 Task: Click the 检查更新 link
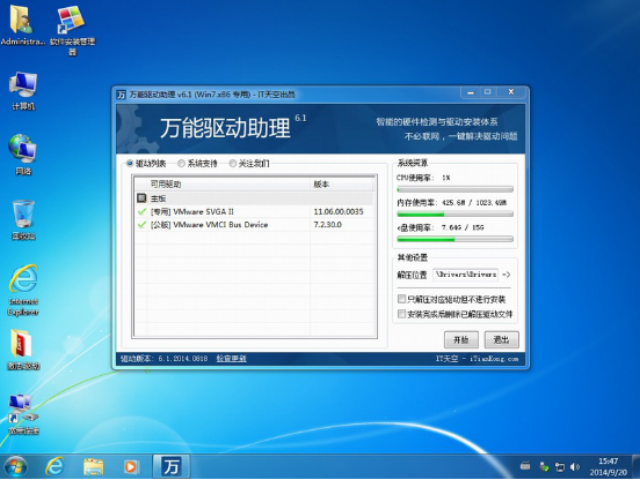pos(231,358)
